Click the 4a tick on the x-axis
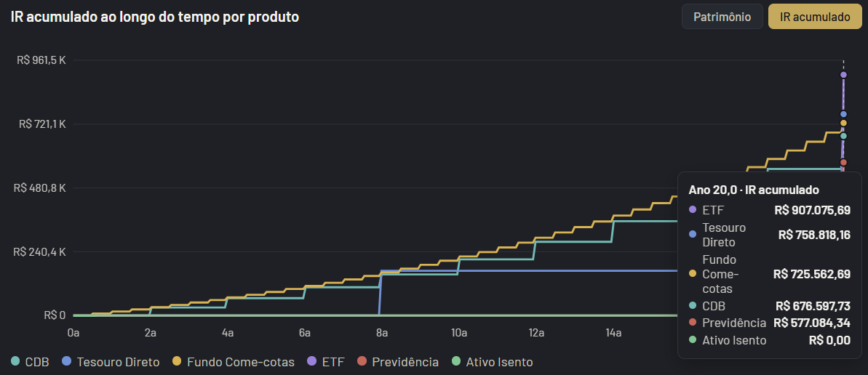 click(227, 333)
